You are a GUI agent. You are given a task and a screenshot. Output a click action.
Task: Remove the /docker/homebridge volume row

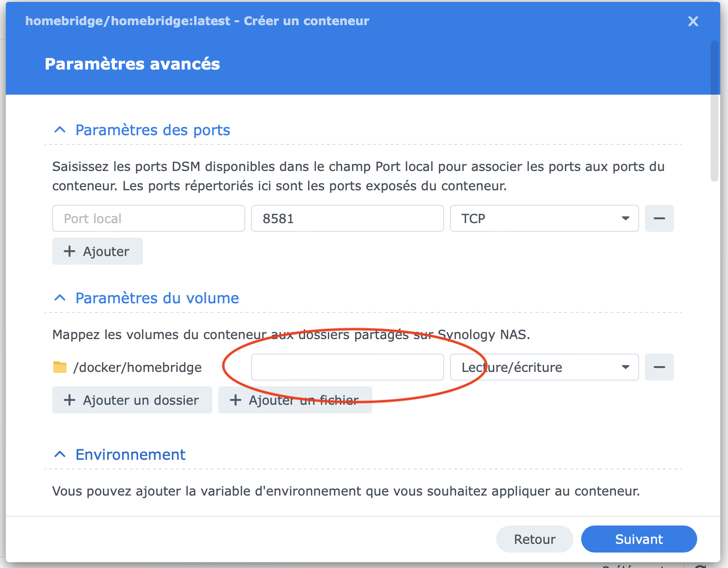[x=659, y=367]
